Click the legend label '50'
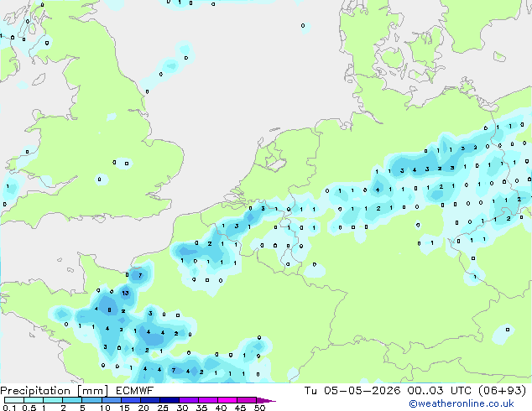 click(259, 408)
